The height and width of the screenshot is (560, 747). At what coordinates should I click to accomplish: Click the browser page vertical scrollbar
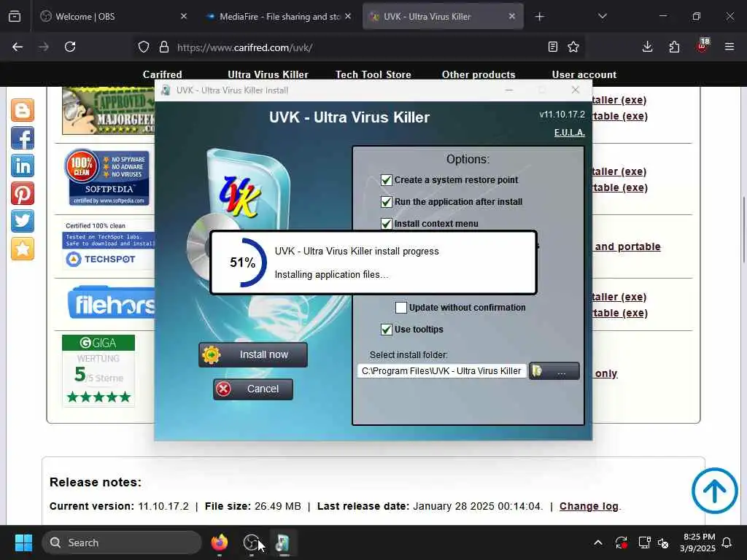pyautogui.click(x=743, y=228)
